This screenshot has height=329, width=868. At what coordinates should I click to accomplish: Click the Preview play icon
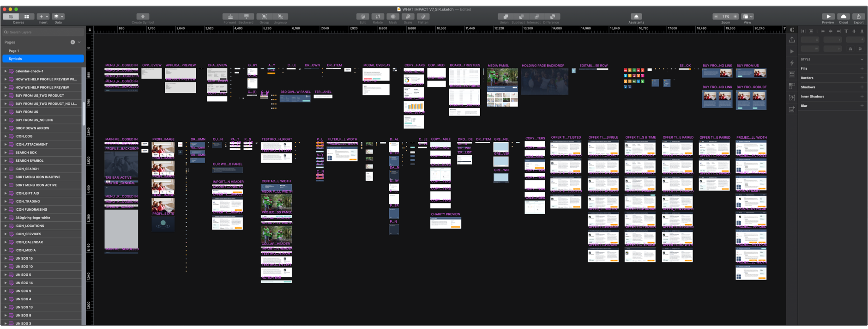pos(828,17)
